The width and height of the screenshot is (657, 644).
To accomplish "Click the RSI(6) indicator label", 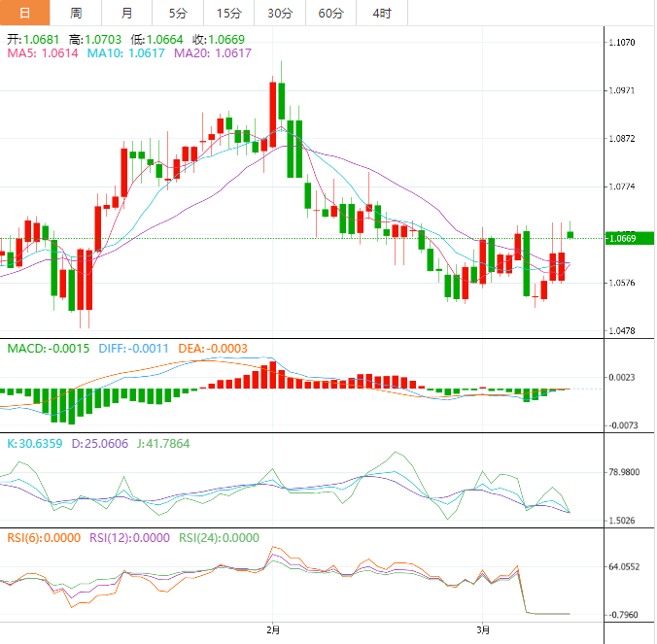I will click(x=45, y=537).
